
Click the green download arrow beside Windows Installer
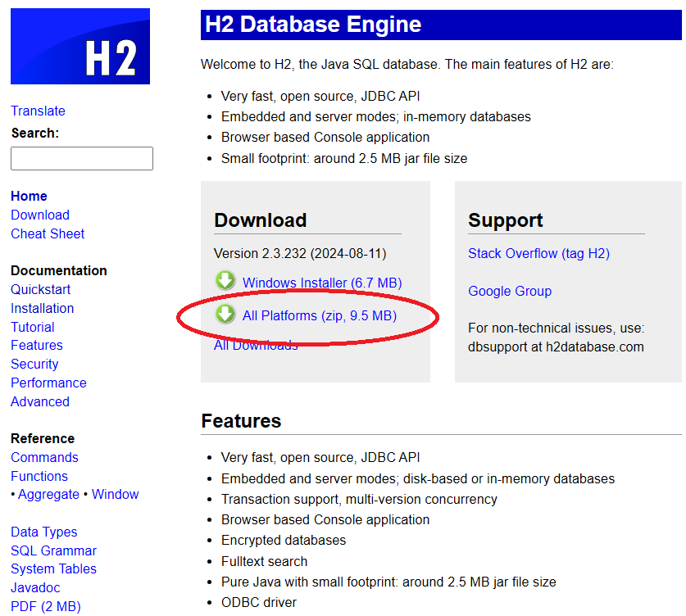point(225,281)
